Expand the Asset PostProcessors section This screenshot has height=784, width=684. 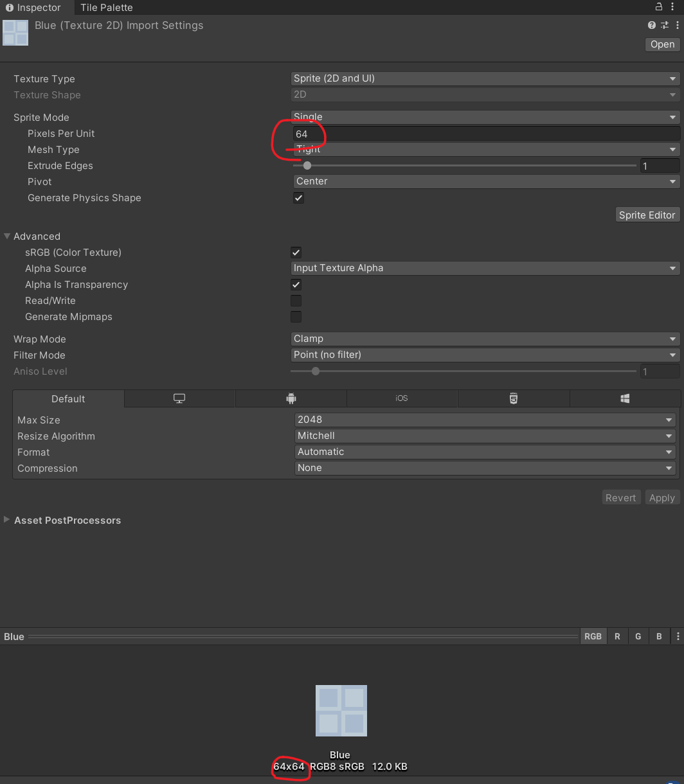[x=7, y=520]
